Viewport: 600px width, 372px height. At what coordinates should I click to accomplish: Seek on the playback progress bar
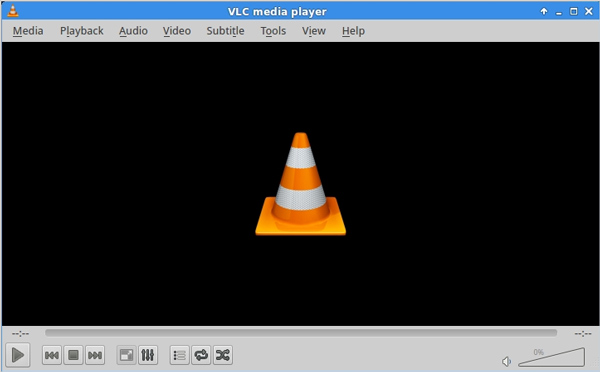click(x=301, y=333)
